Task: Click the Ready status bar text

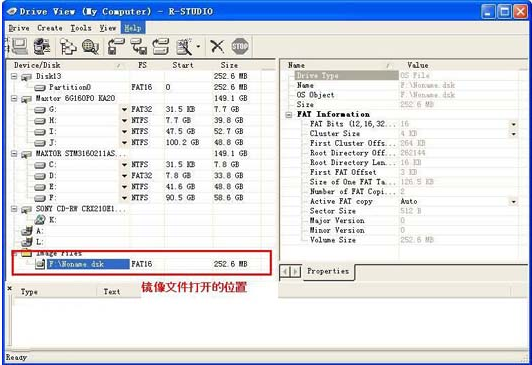Action: click(x=16, y=357)
